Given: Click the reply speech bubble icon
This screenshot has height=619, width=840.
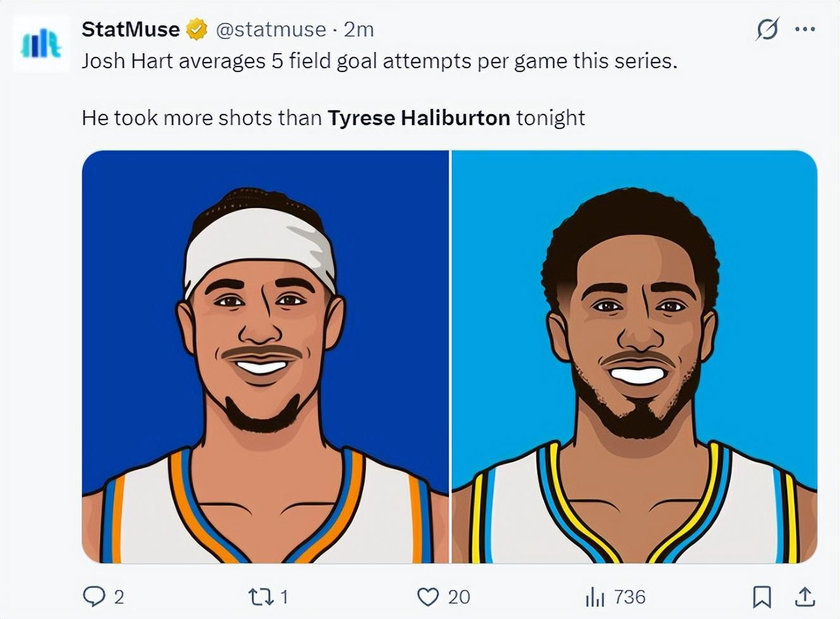Looking at the screenshot, I should [94, 596].
